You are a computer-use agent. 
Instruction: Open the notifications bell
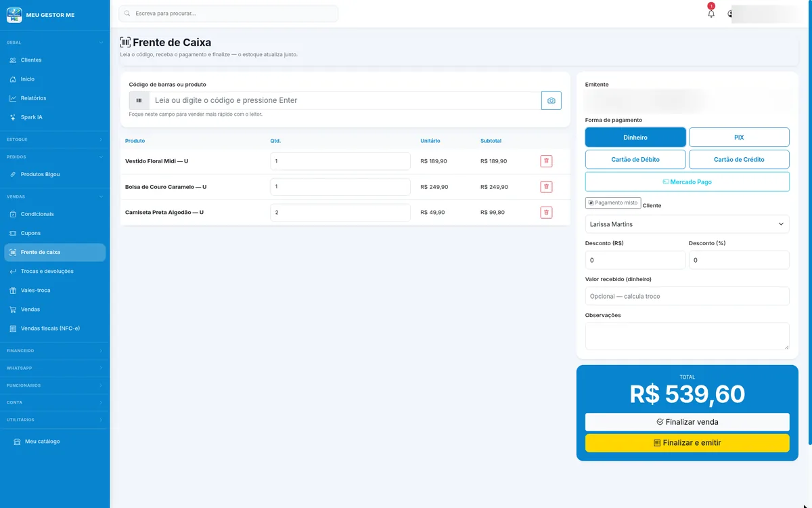tap(711, 14)
